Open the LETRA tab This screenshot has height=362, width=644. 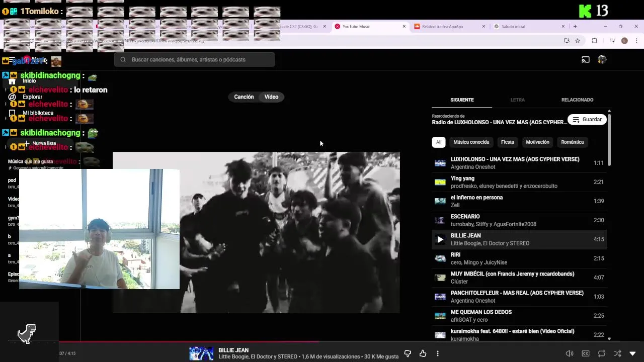[x=518, y=100]
